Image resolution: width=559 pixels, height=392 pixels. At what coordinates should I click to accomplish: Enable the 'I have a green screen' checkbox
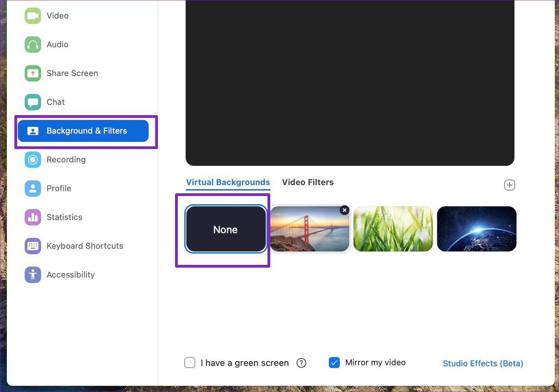pos(190,363)
